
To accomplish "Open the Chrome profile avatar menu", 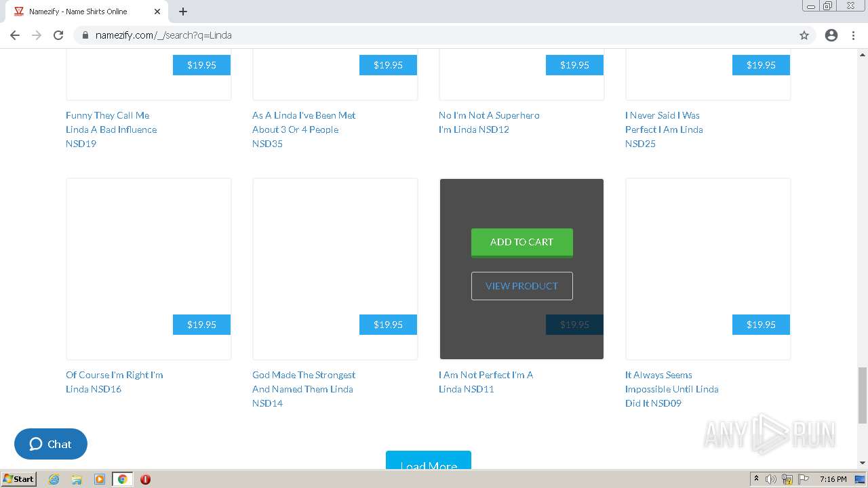I will [x=831, y=35].
